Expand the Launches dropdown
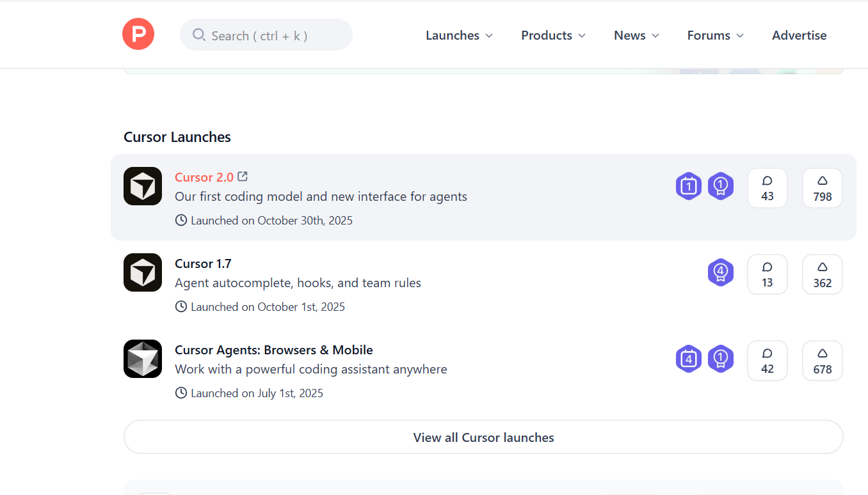Viewport: 868px width, 495px height. [x=459, y=35]
